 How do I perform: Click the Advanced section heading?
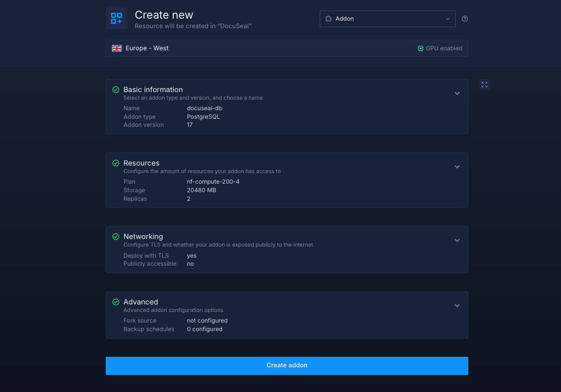click(x=141, y=302)
